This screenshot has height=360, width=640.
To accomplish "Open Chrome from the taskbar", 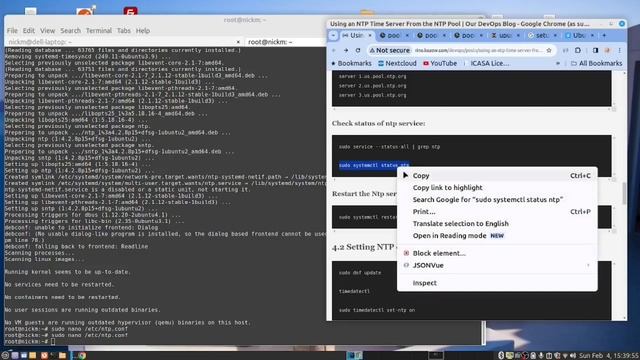I will (x=82, y=356).
